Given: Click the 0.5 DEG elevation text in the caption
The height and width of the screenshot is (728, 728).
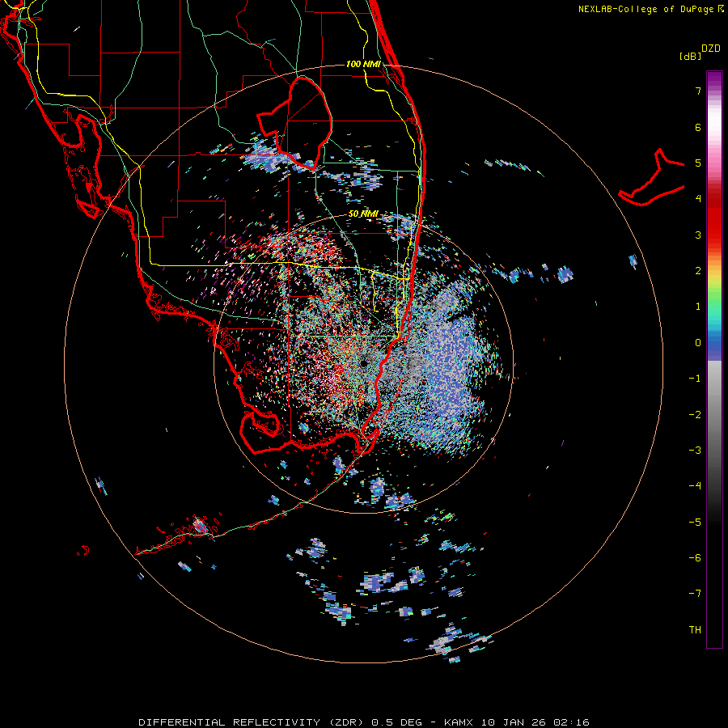Looking at the screenshot, I should coord(397,722).
